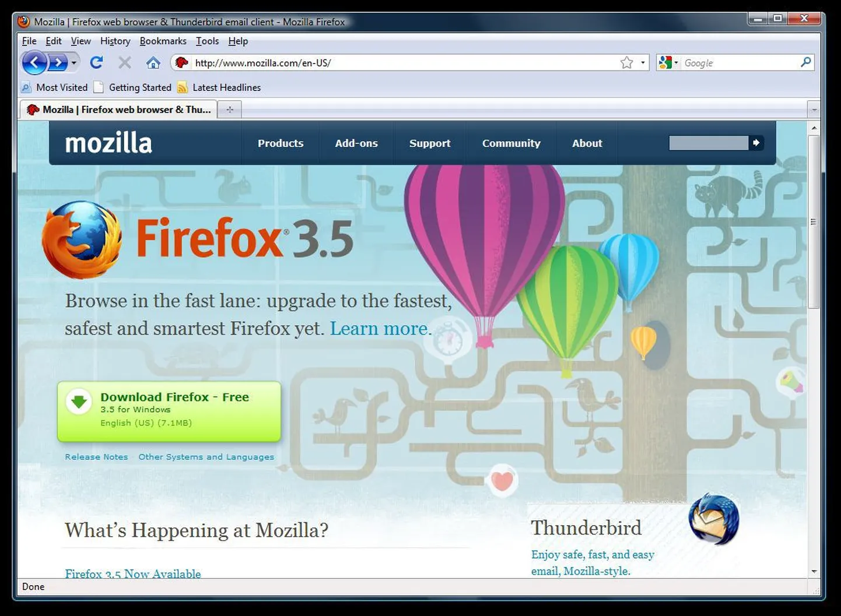Open Latest Headlines feed bookmark
The image size is (841, 616).
(219, 87)
